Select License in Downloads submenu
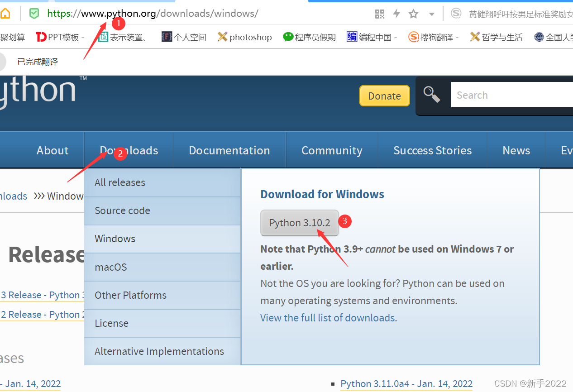Image resolution: width=573 pixels, height=392 pixels. pos(162,323)
